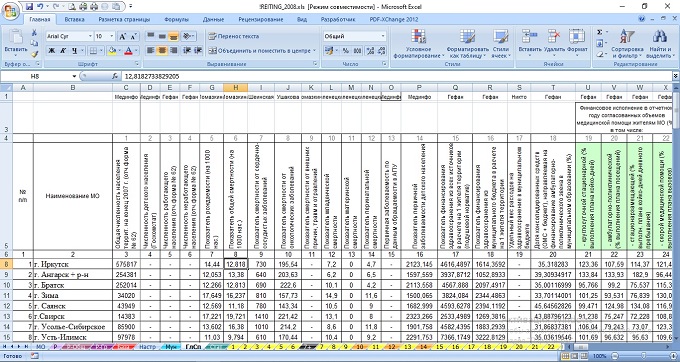Decrease font size with the small A icon
This screenshot has height=362, width=680.
[133, 36]
